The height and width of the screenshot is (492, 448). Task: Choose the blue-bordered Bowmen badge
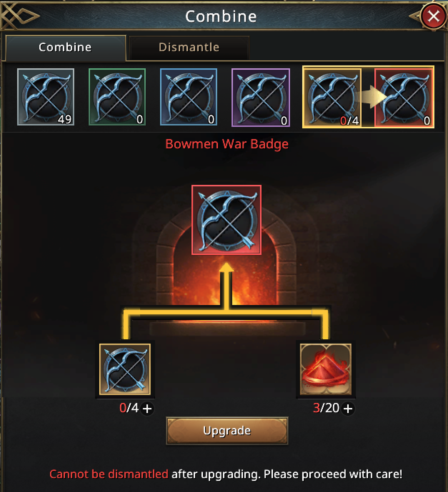click(189, 97)
